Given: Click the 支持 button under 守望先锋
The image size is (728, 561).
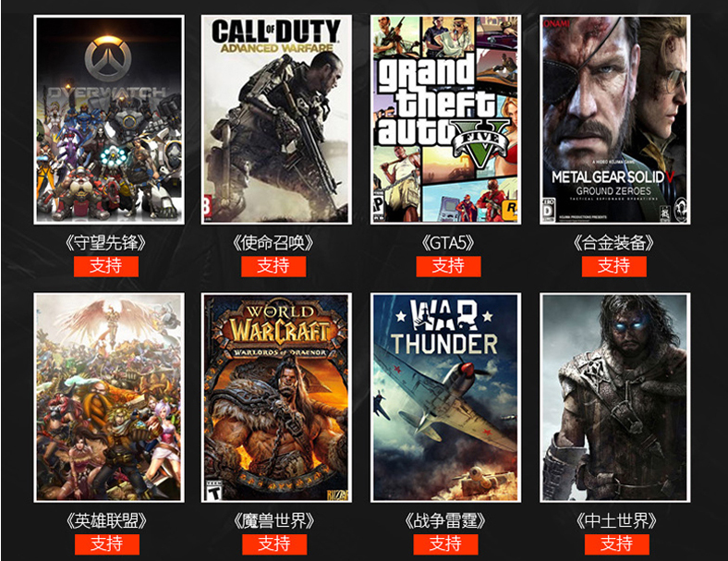Looking at the screenshot, I should coord(106,266).
